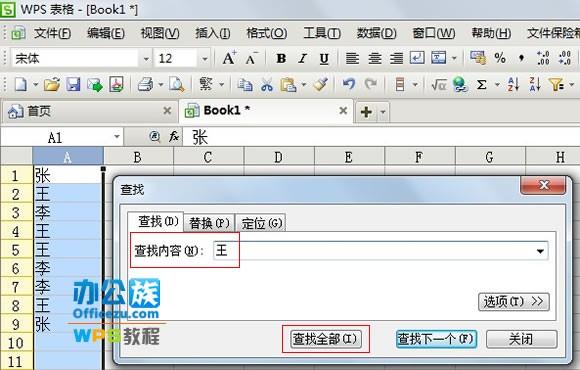Toggle Italic formatting button

tap(303, 58)
